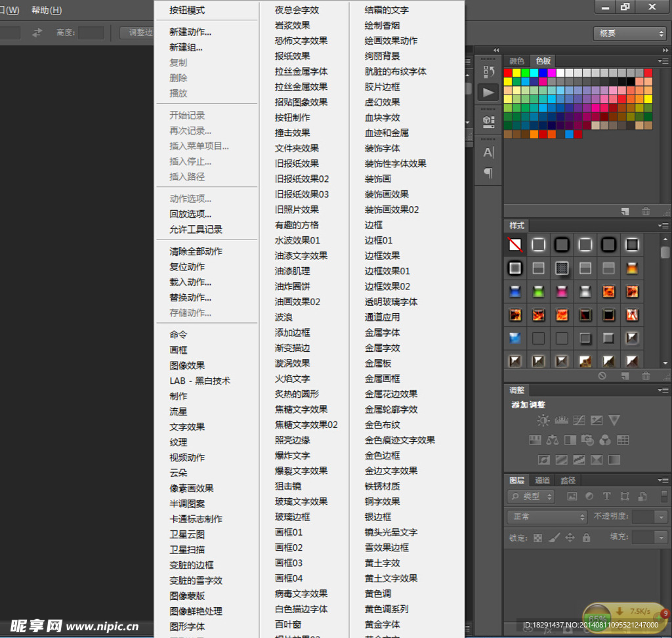Select the 火焰文字 action set
This screenshot has width=672, height=638.
[292, 379]
